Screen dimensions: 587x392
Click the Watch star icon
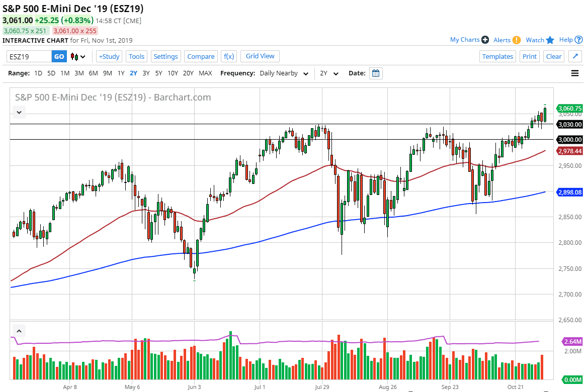tap(550, 39)
